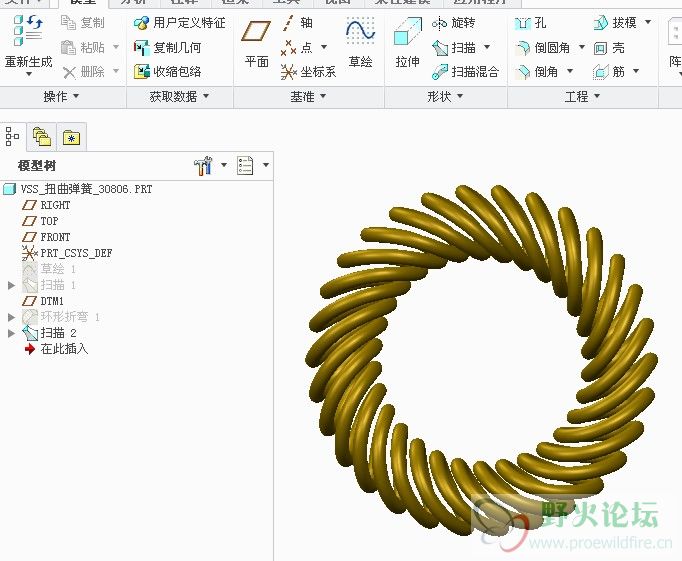Viewport: 682px width, 561px height.
Task: Click the Regenerate (重新生成) icon
Action: (28, 30)
